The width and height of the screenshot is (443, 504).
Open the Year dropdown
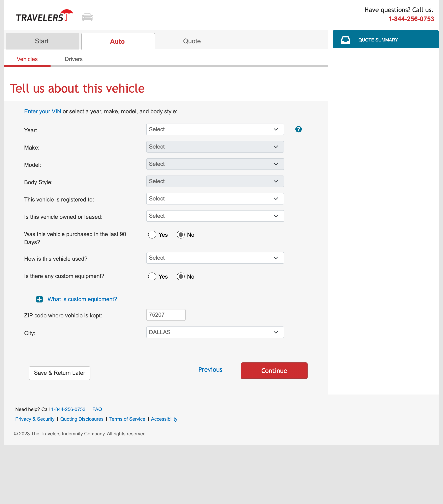coord(215,129)
